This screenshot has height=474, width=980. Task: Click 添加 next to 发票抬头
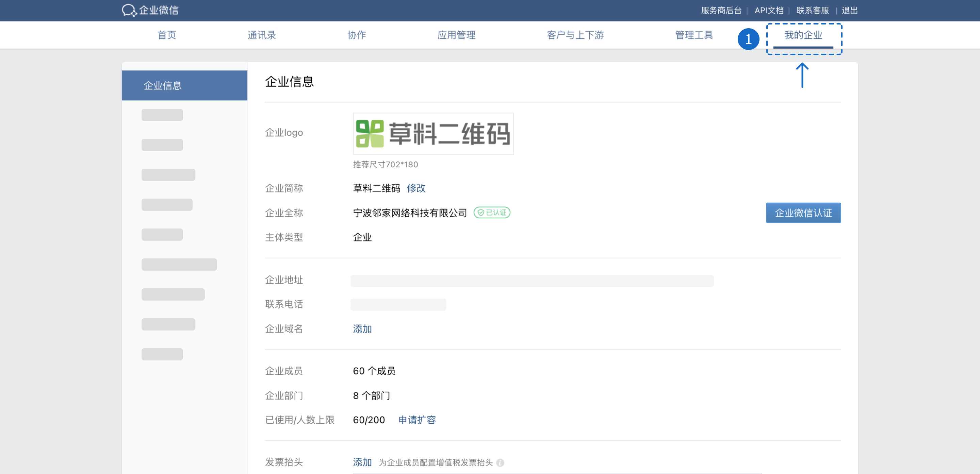(362, 462)
